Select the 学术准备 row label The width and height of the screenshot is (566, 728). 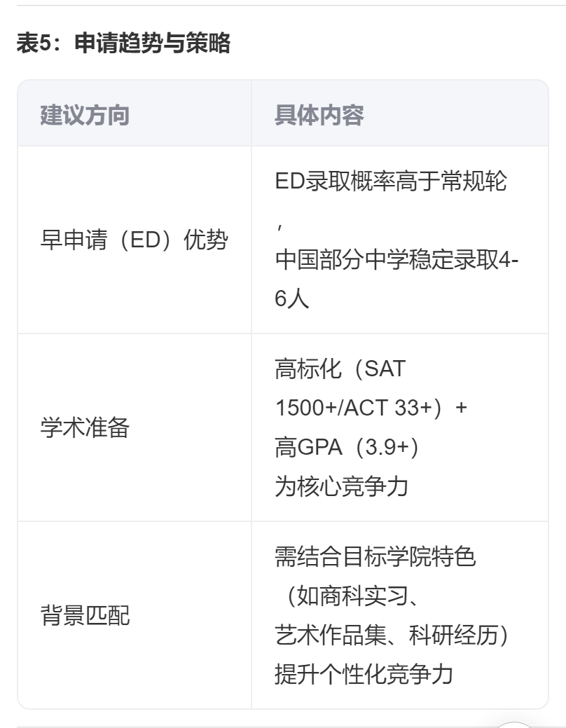tap(85, 428)
